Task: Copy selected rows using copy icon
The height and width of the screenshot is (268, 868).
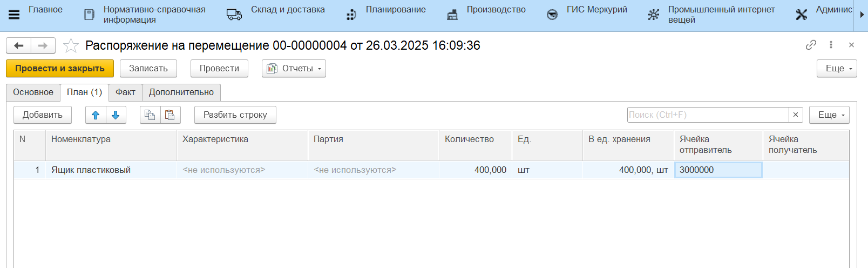Action: coord(150,115)
